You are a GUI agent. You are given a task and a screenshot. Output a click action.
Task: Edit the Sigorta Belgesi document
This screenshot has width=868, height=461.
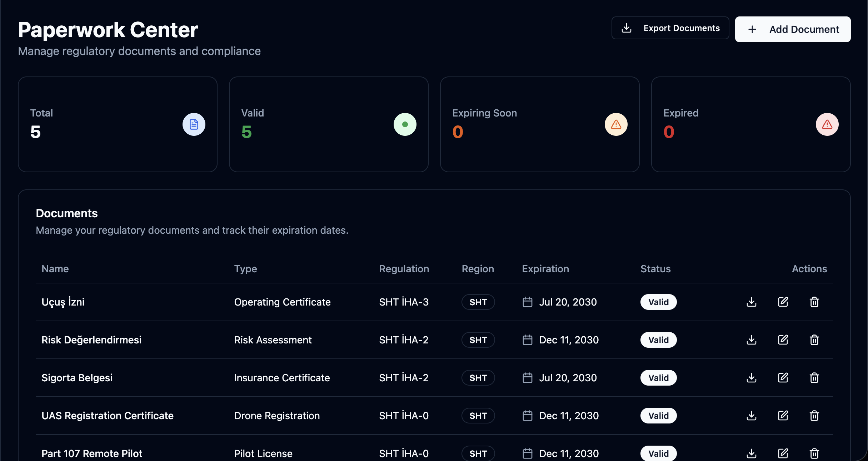pyautogui.click(x=783, y=378)
